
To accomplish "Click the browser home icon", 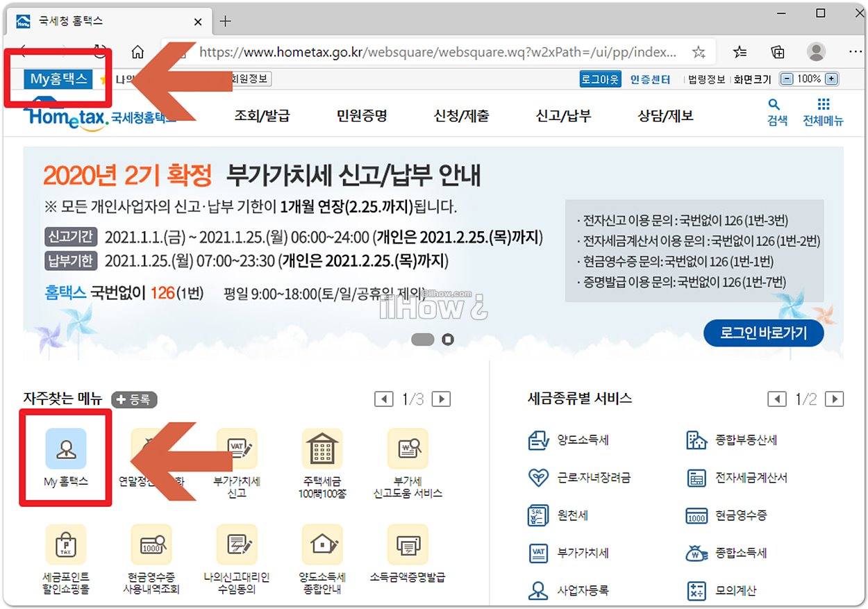I will pyautogui.click(x=138, y=52).
